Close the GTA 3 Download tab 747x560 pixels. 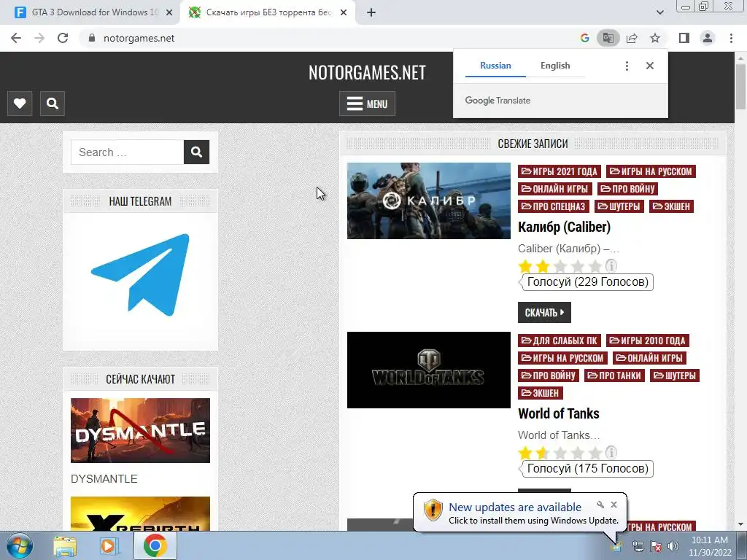[169, 12]
